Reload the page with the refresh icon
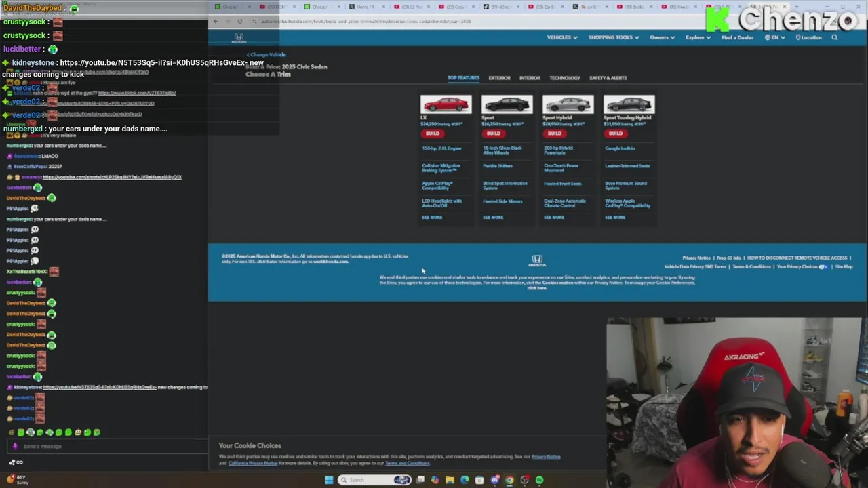Image resolution: width=868 pixels, height=488 pixels. pos(239,21)
